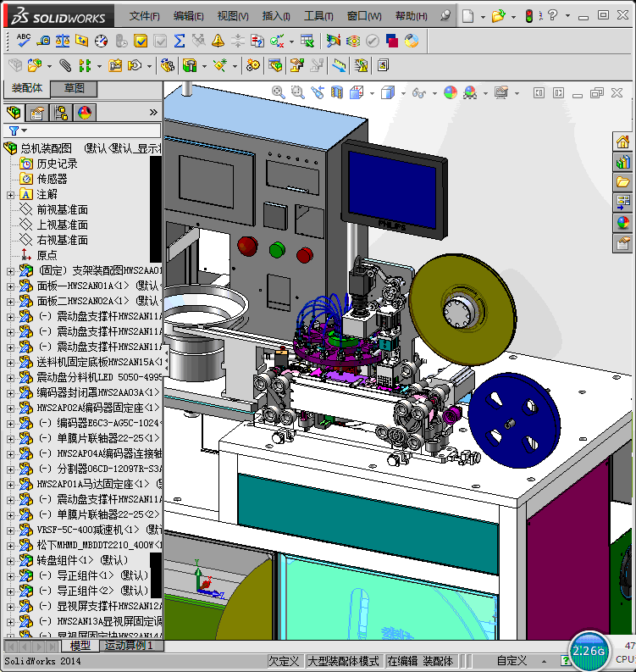Click the 自定义 units status bar button
Image resolution: width=636 pixels, height=672 pixels.
(512, 661)
